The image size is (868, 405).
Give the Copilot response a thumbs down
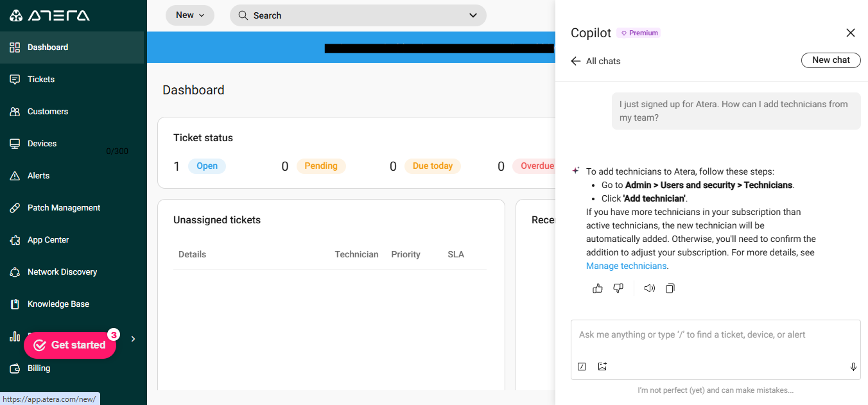(x=618, y=289)
